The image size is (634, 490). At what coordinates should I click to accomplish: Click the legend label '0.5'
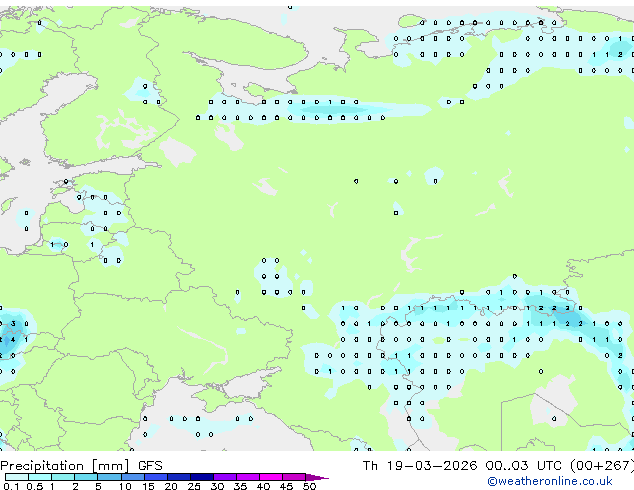35,486
